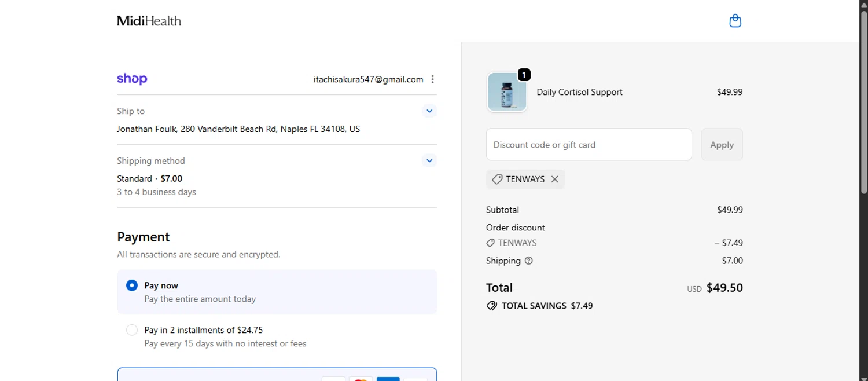Focus the Discount code or gift card field
868x381 pixels.
click(x=589, y=145)
